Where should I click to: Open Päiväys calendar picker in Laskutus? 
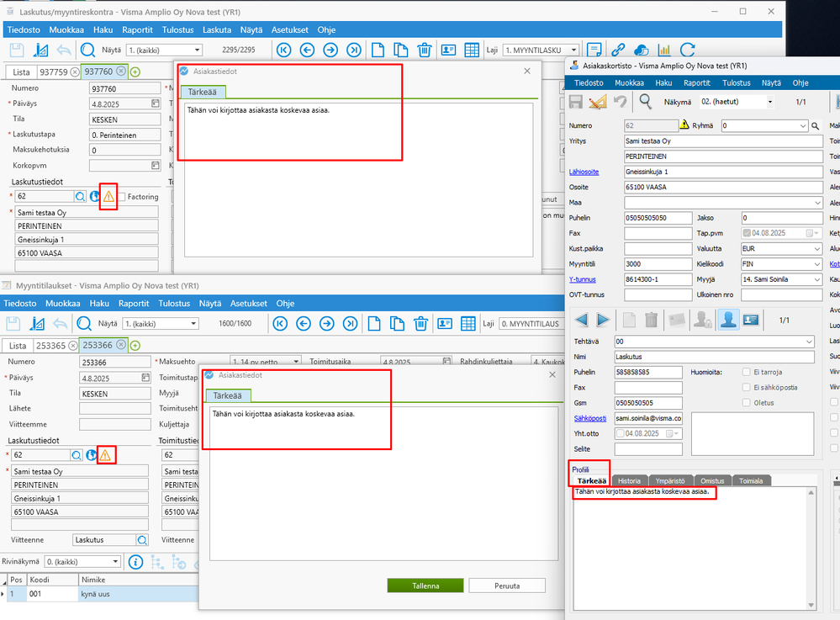point(156,103)
